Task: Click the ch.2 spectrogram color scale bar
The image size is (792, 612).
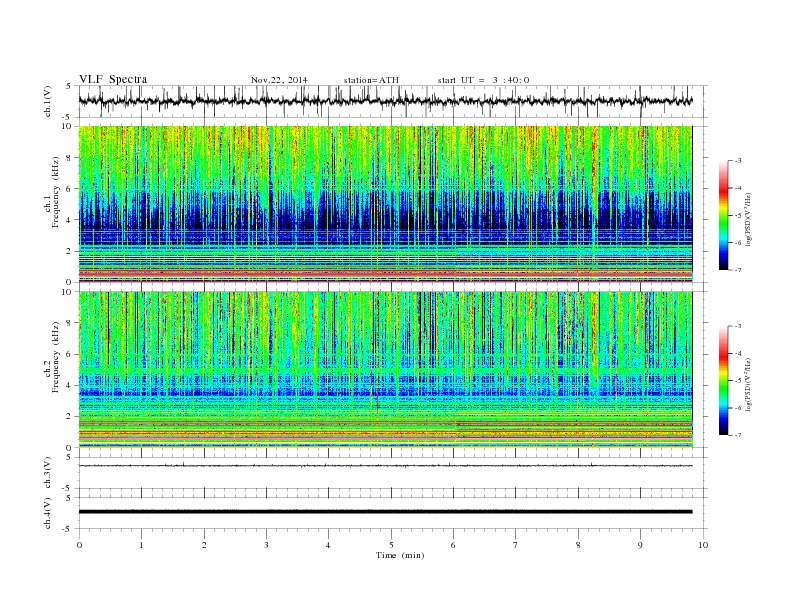Action: (723, 381)
